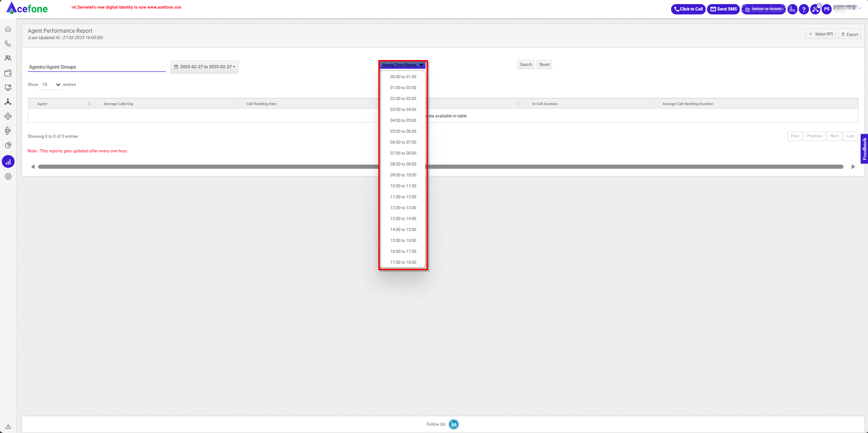Open the Home icon in sidebar
Viewport: 868px width, 433px height.
(8, 29)
